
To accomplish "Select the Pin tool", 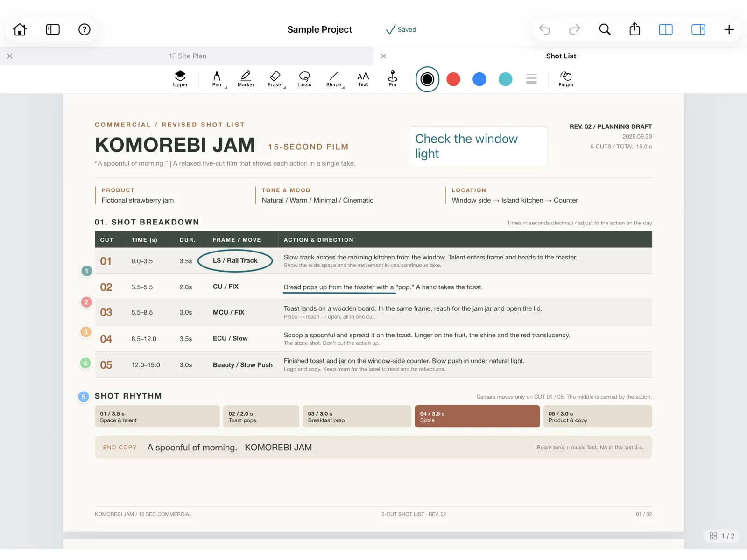I will 393,79.
